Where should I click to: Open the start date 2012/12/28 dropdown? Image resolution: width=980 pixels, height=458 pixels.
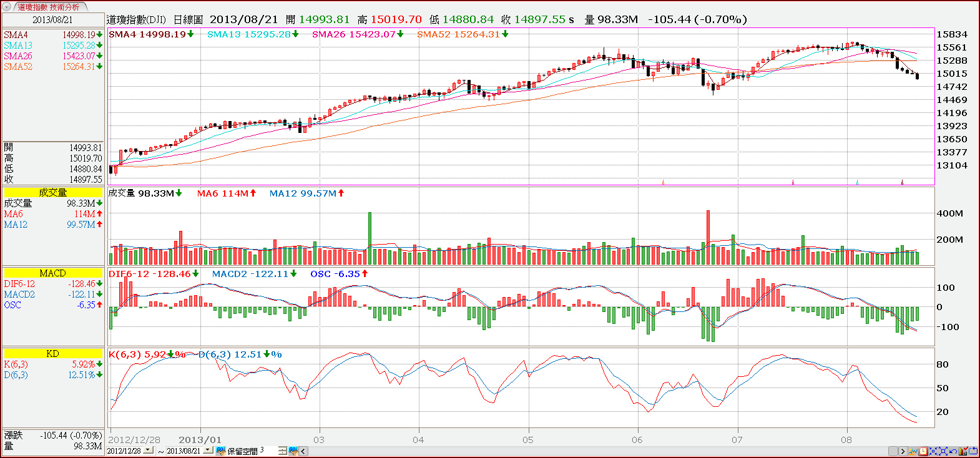tap(148, 451)
